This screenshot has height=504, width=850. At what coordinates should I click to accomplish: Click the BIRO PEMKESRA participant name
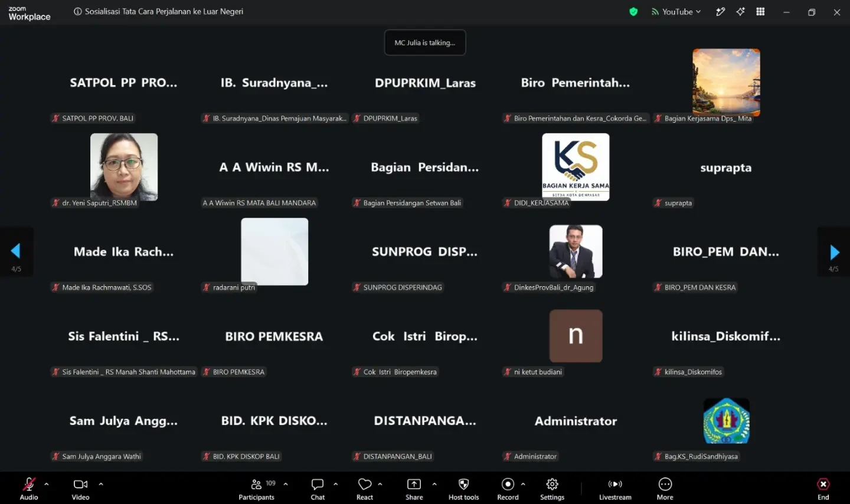pos(274,336)
